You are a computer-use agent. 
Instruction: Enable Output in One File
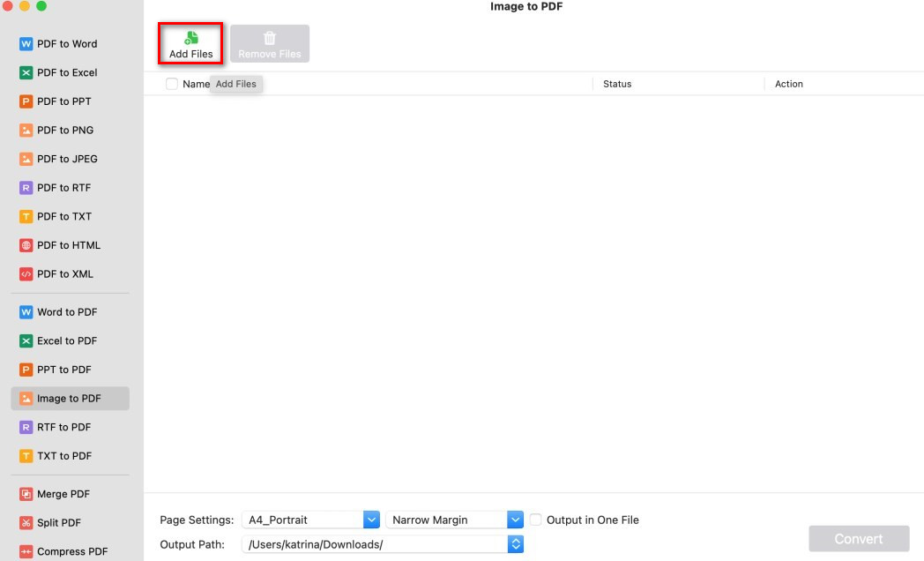tap(535, 520)
